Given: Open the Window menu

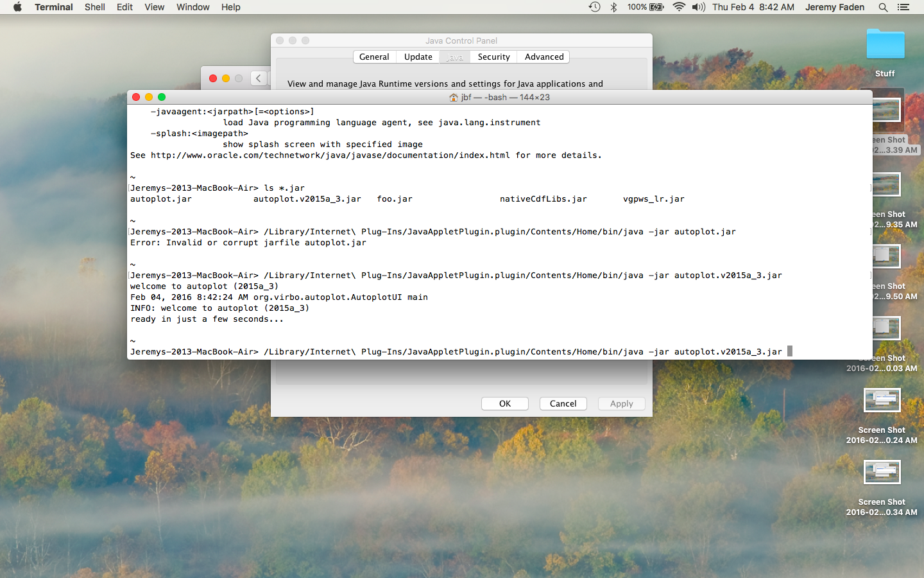Looking at the screenshot, I should (x=193, y=7).
